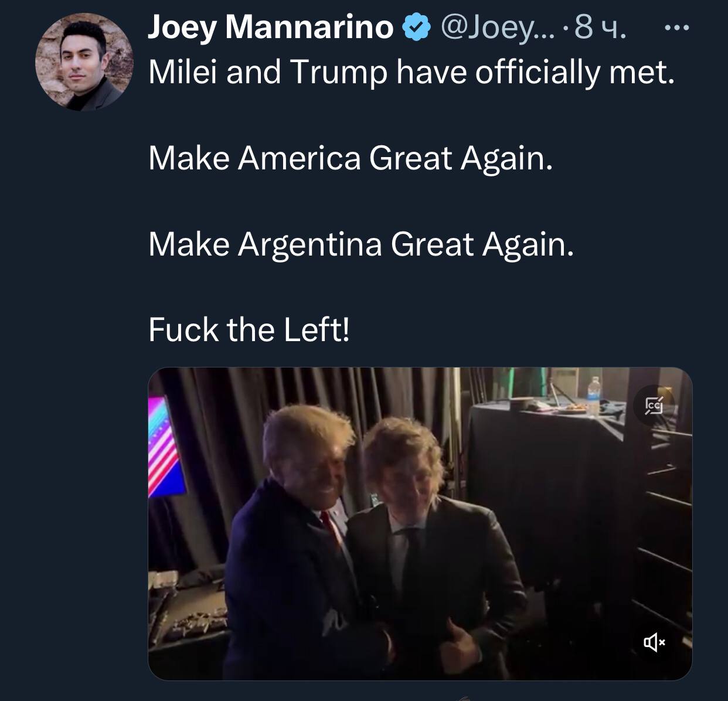728x701 pixels.
Task: Click the display name Joey Mannarino
Action: coord(270,28)
